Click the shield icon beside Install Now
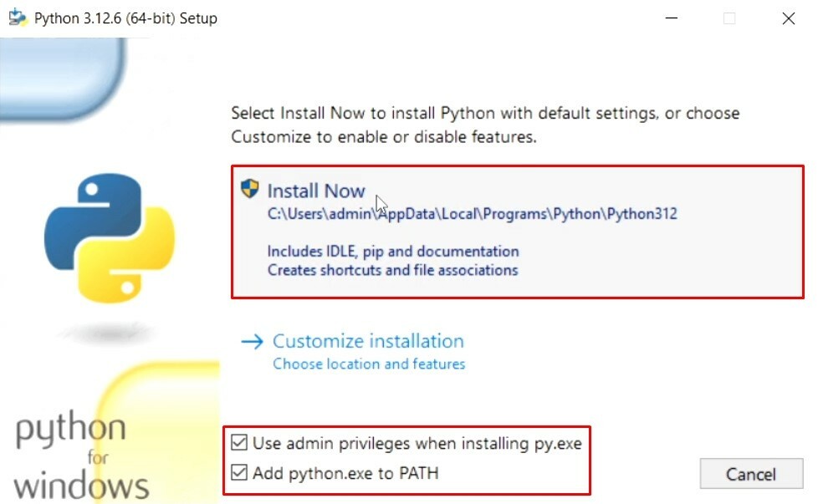 coord(249,189)
